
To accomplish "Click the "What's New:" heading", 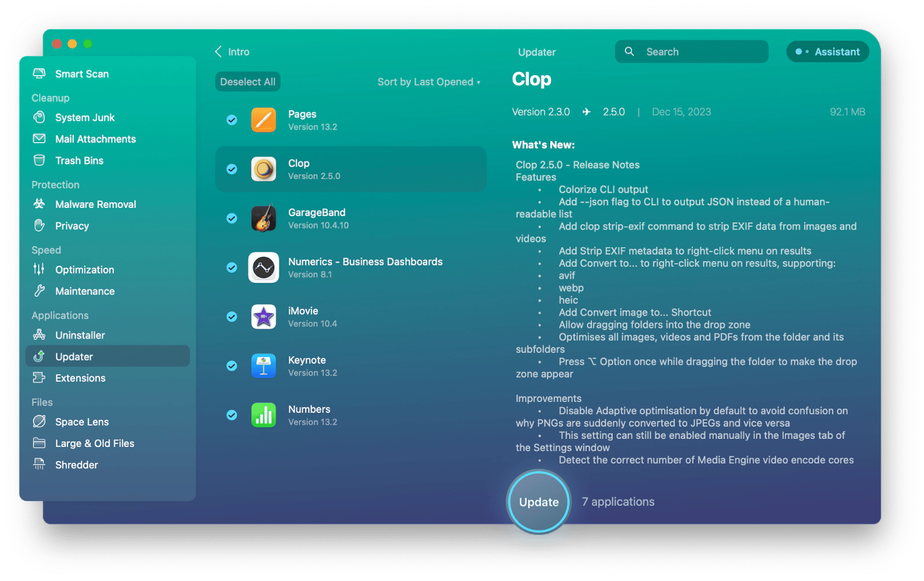I will [543, 145].
